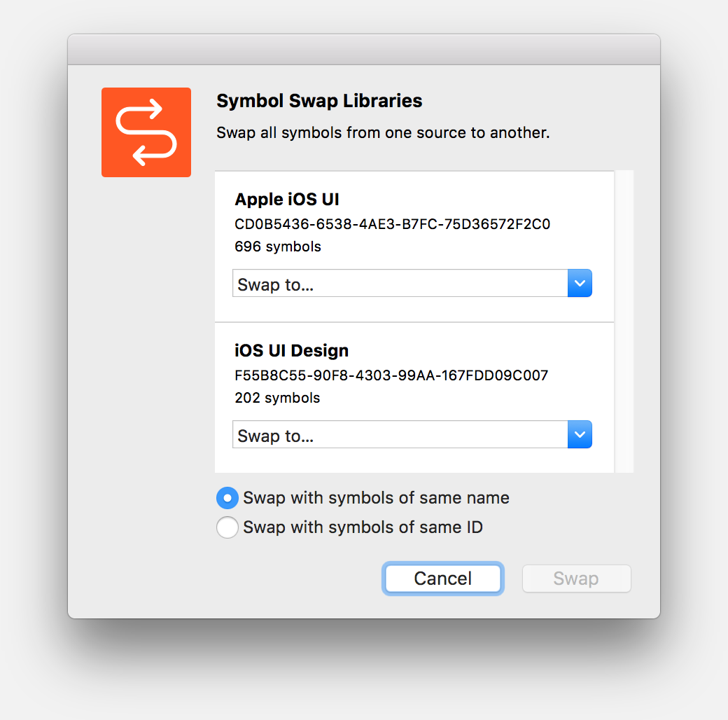Click the ID F55B8C55-90F8-4303-99AA-167FDD09C007

pos(391,375)
